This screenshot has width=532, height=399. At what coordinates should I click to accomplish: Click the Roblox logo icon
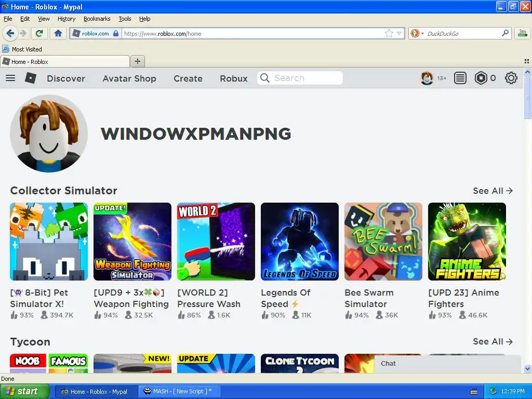click(31, 78)
